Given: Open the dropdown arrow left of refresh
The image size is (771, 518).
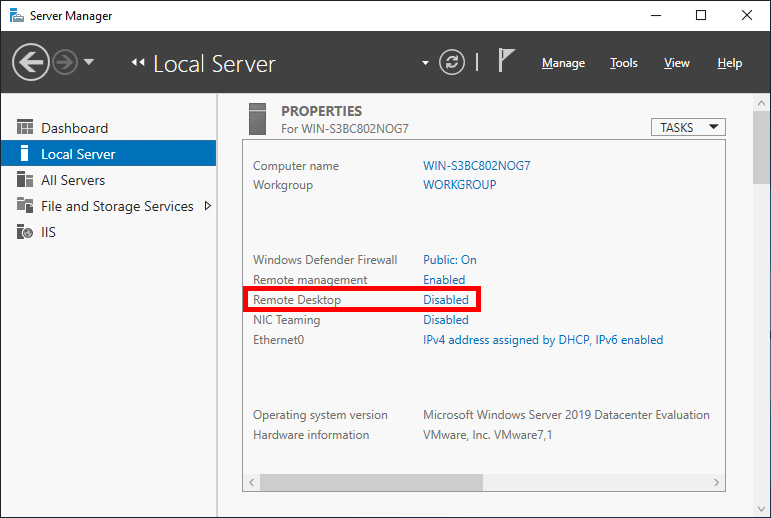Looking at the screenshot, I should [425, 63].
